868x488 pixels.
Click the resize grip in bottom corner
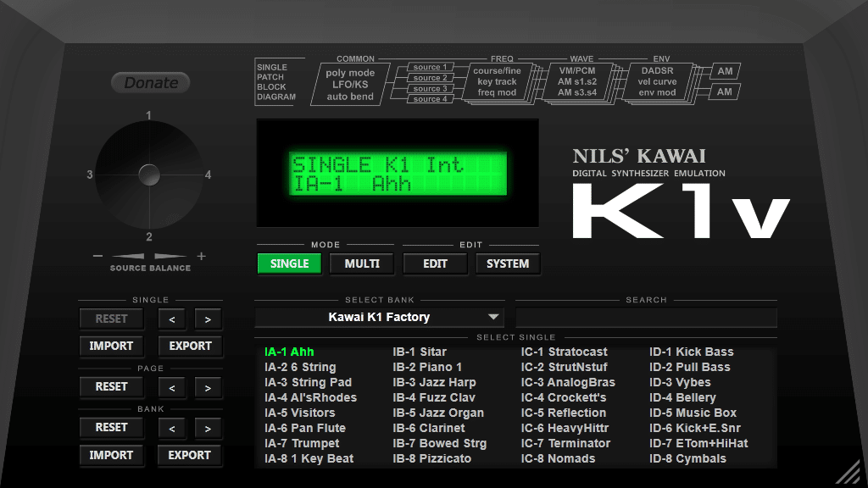848,471
